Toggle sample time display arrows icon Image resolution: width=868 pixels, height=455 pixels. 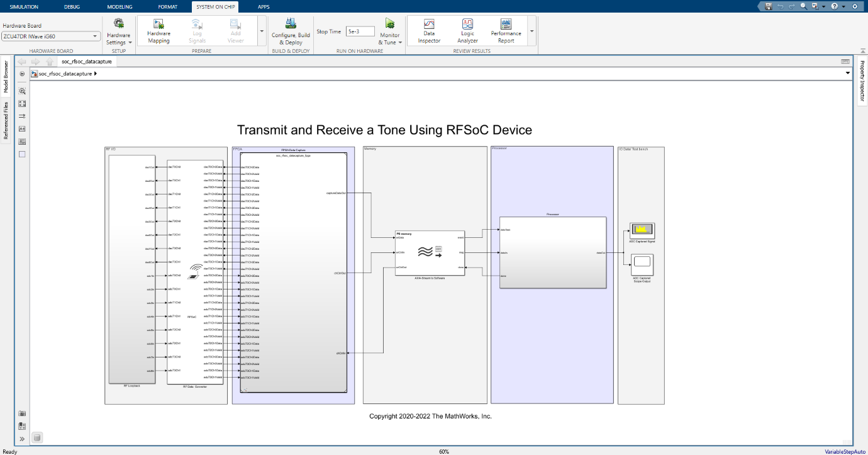(x=22, y=116)
